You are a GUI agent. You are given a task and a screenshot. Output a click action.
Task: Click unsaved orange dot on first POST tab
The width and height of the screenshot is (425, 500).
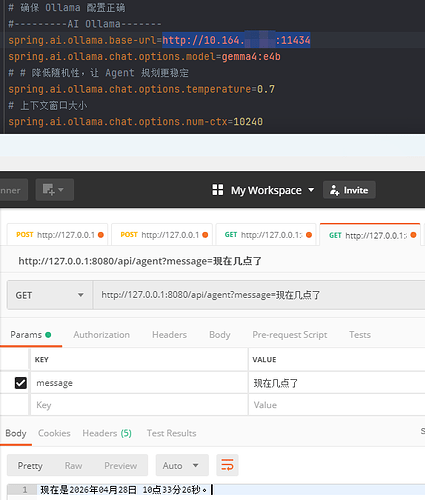coord(101,235)
